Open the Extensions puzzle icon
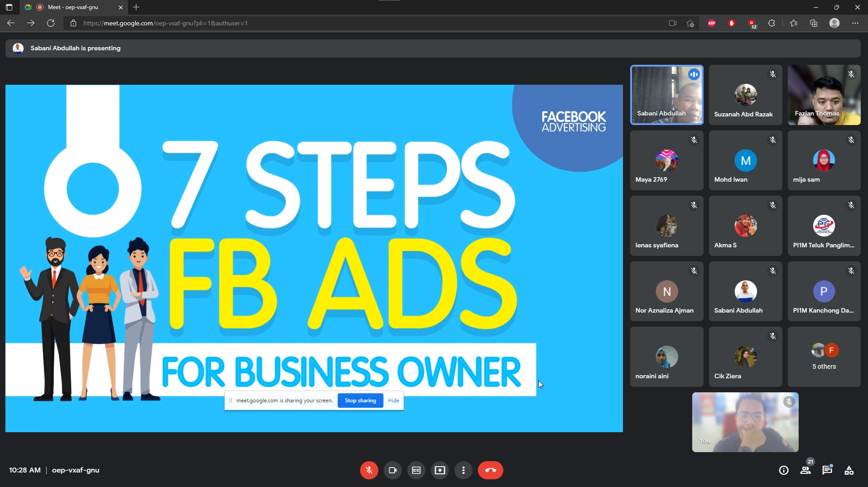Screen dimensions: 868x487 click(x=772, y=23)
